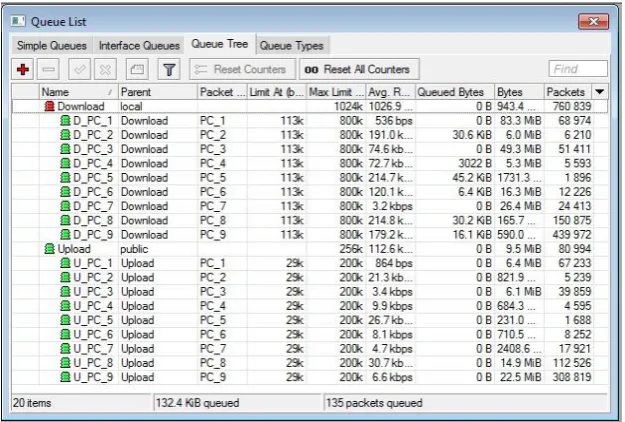This screenshot has width=625, height=422.
Task: Sort by the Queued Bytes column header
Action: [455, 92]
